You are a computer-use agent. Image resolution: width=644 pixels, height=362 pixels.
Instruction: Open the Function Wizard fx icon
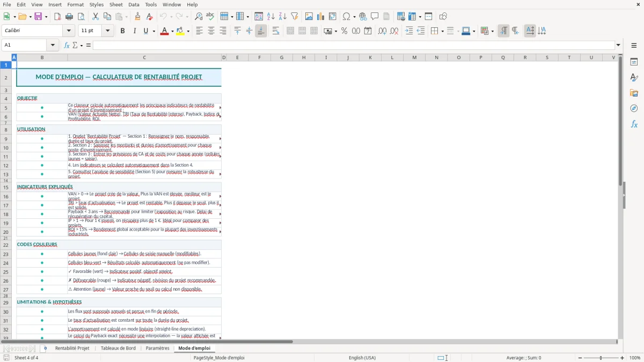point(67,45)
